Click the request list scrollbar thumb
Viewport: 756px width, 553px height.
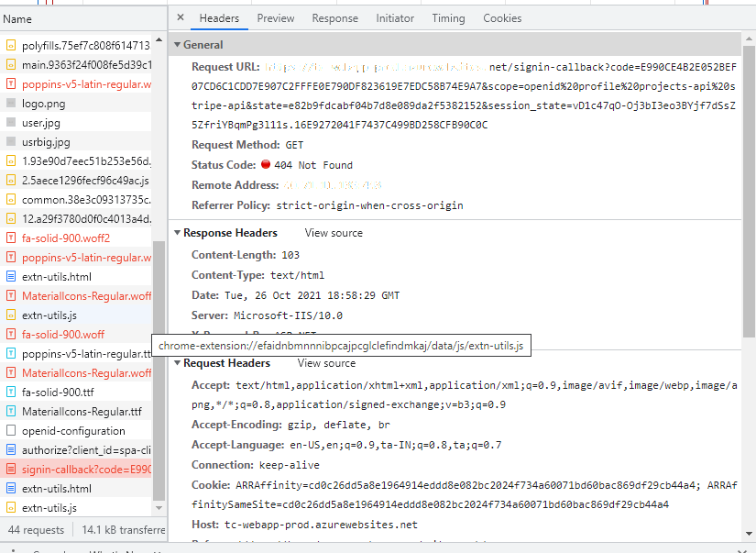159,371
